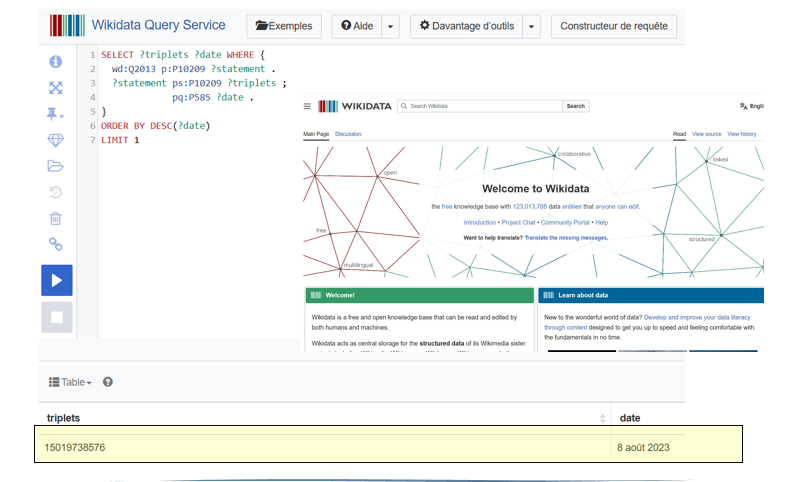
Task: Follow the Introduction link
Action: click(x=479, y=223)
